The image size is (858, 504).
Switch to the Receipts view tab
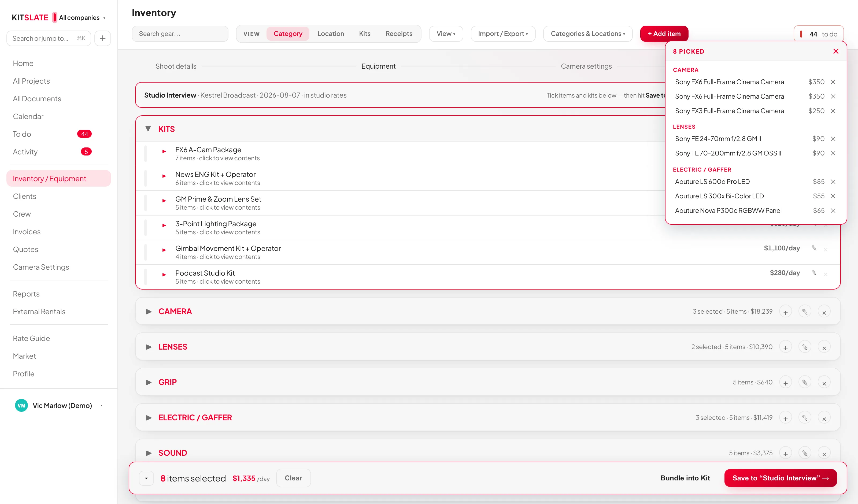(399, 34)
